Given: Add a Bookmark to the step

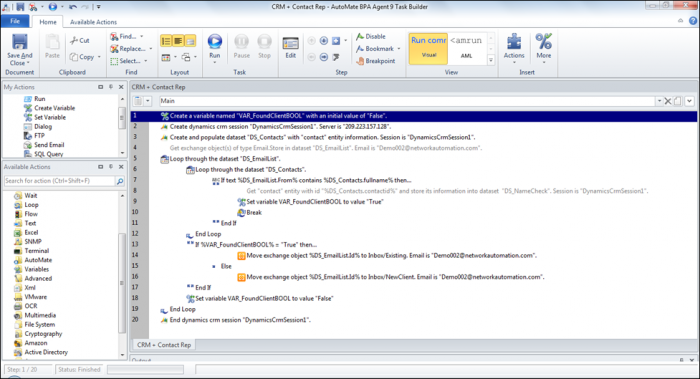Looking at the screenshot, I should pyautogui.click(x=375, y=49).
